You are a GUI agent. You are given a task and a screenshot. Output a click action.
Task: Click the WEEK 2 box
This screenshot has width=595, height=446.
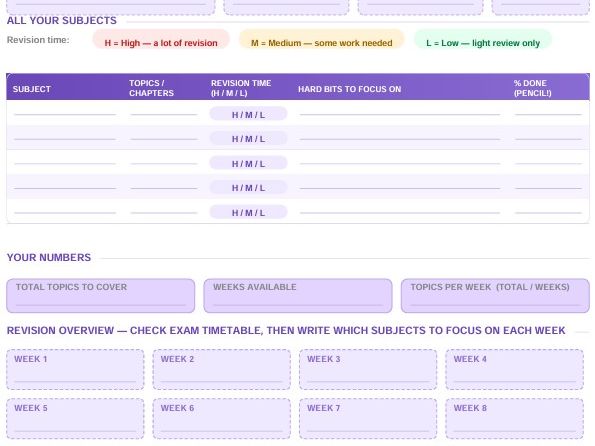click(222, 369)
